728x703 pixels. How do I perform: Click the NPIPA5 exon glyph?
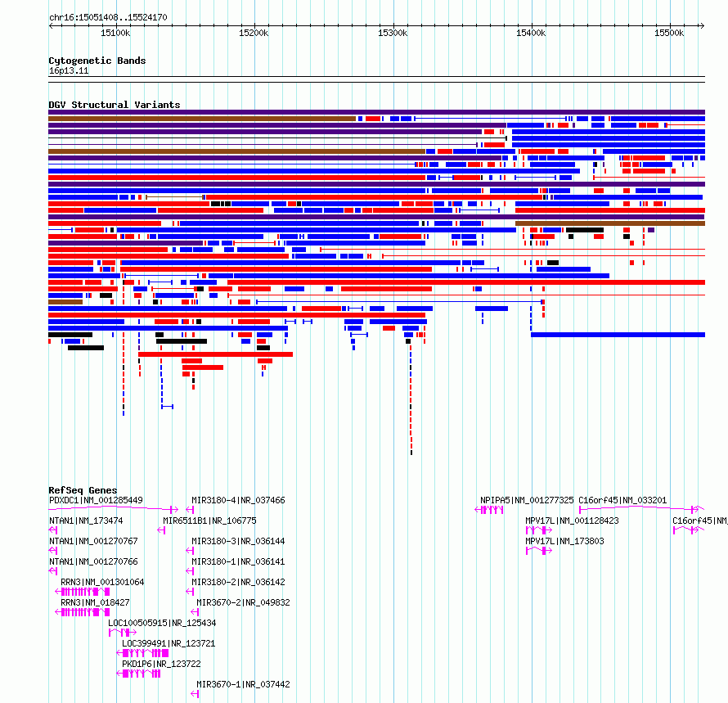click(x=489, y=510)
